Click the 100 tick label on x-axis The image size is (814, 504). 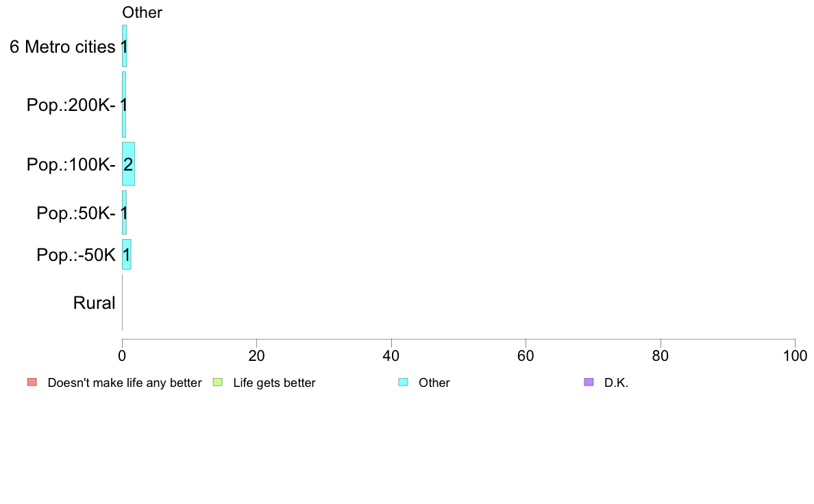tap(795, 355)
